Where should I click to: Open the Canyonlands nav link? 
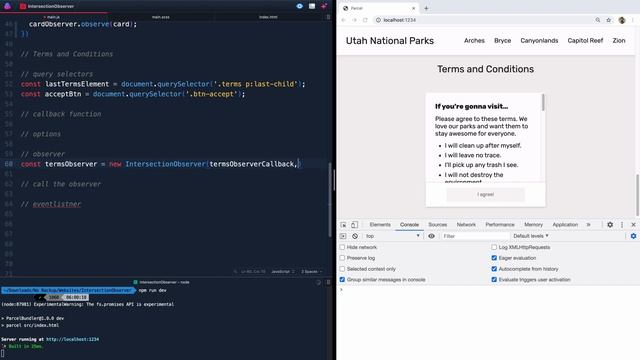click(x=539, y=40)
